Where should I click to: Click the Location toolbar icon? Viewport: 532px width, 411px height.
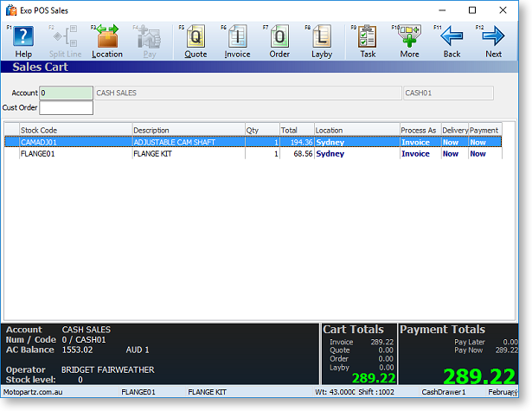point(107,40)
